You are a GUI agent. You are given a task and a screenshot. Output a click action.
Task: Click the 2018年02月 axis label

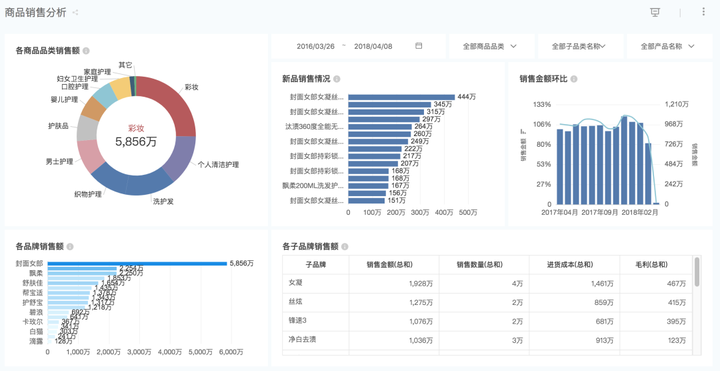point(640,213)
